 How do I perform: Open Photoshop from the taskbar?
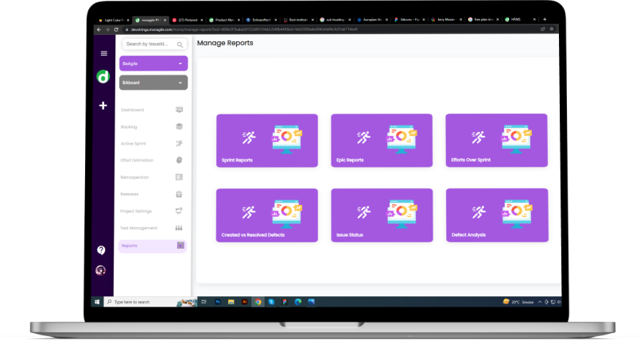coord(218,302)
